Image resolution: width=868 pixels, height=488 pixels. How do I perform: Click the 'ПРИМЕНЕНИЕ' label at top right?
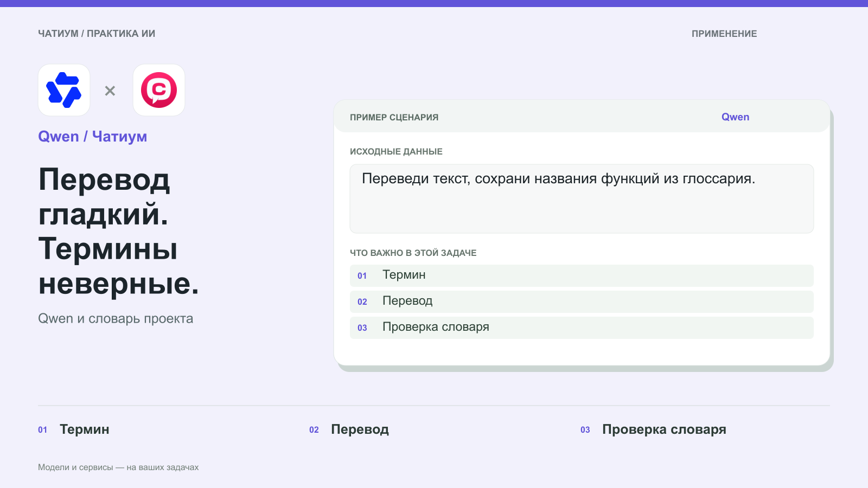(724, 34)
